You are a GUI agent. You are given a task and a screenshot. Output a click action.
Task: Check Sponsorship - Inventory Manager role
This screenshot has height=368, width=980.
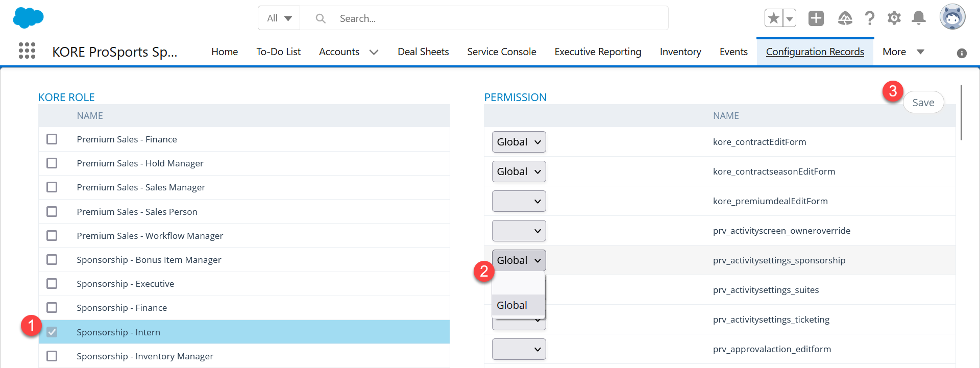click(52, 356)
